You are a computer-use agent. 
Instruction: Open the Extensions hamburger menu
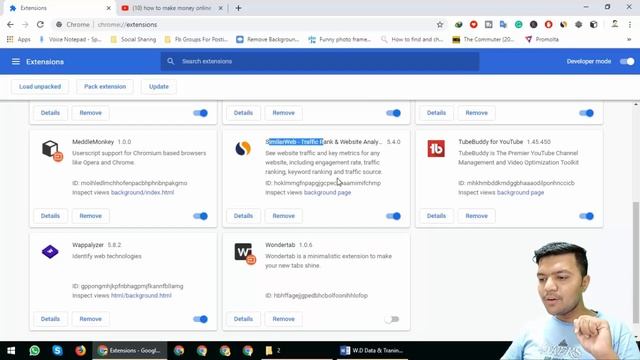click(16, 62)
